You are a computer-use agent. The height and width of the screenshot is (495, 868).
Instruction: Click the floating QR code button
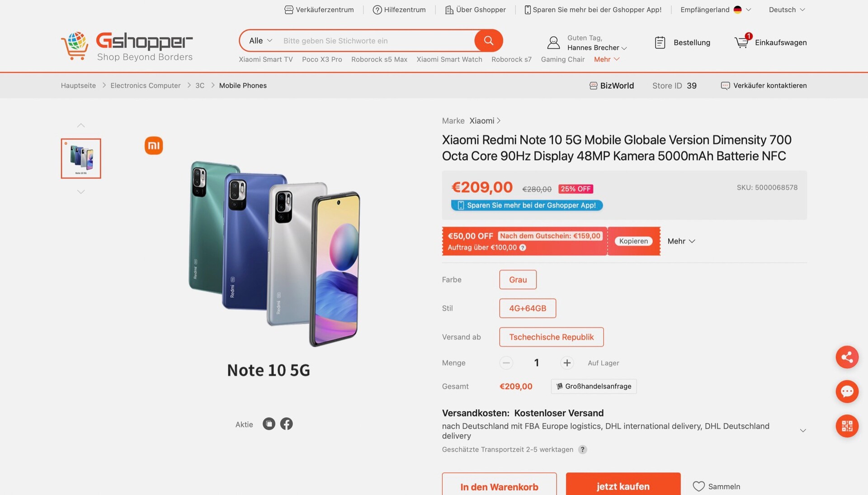click(847, 426)
